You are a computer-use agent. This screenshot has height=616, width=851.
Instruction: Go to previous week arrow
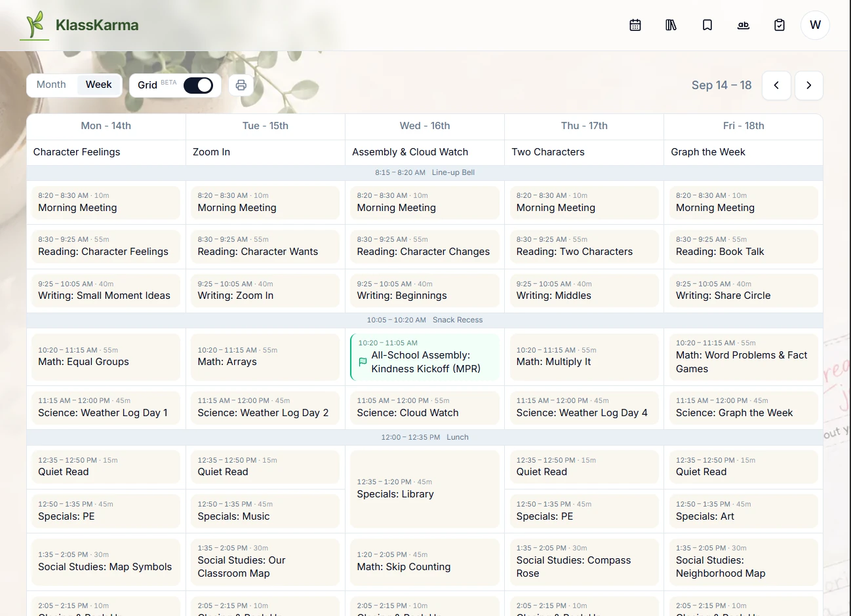[776, 85]
